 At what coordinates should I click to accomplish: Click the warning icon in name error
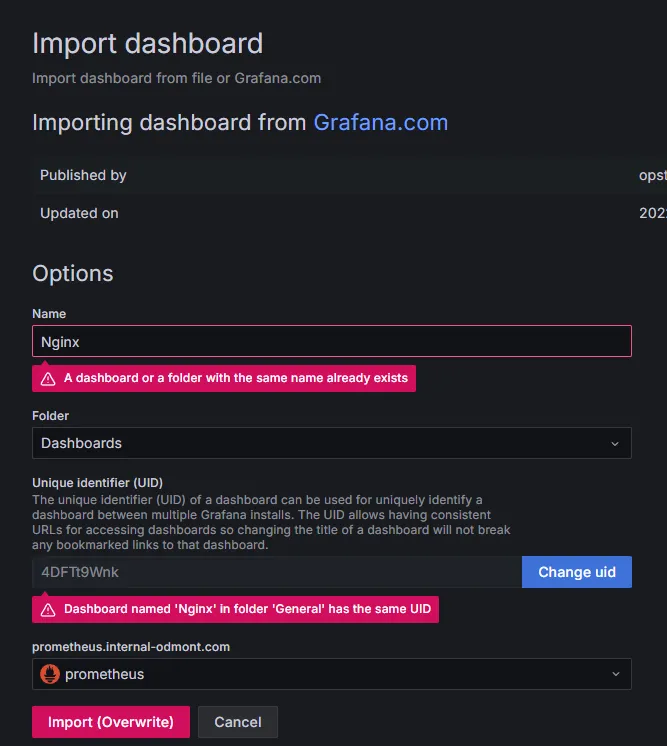(48, 379)
